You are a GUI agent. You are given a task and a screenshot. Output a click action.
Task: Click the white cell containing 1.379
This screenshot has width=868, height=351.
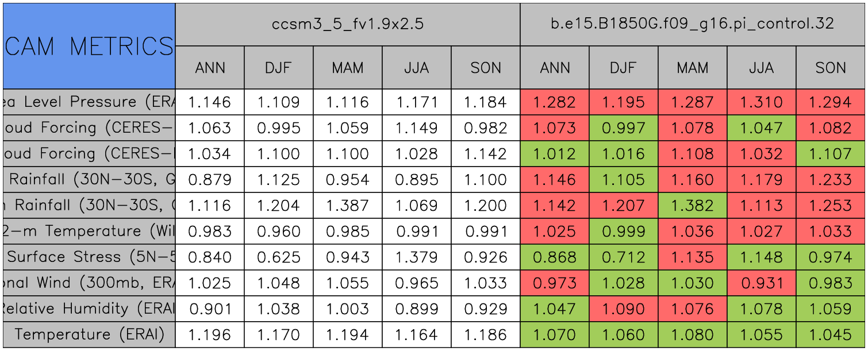point(416,257)
